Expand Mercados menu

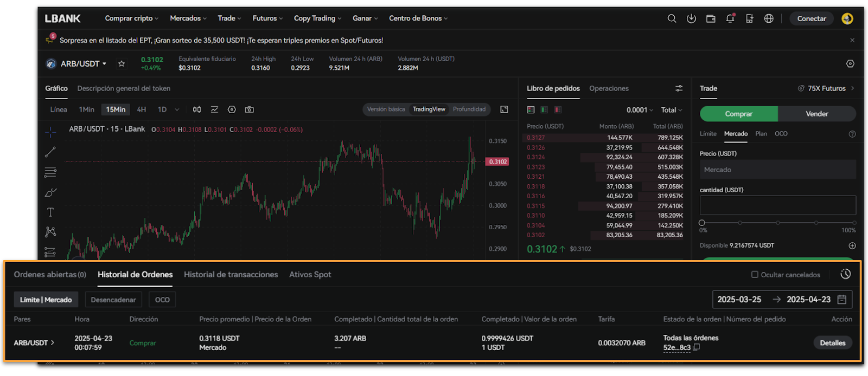[x=188, y=18]
